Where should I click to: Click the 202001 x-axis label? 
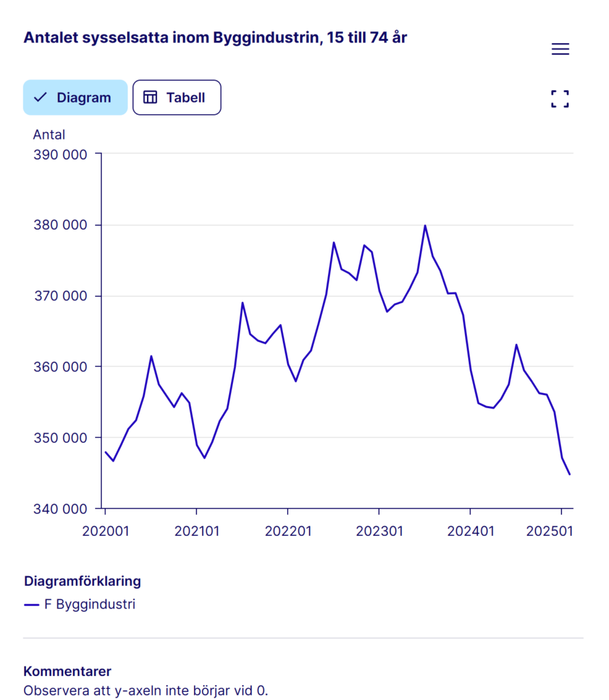(105, 530)
